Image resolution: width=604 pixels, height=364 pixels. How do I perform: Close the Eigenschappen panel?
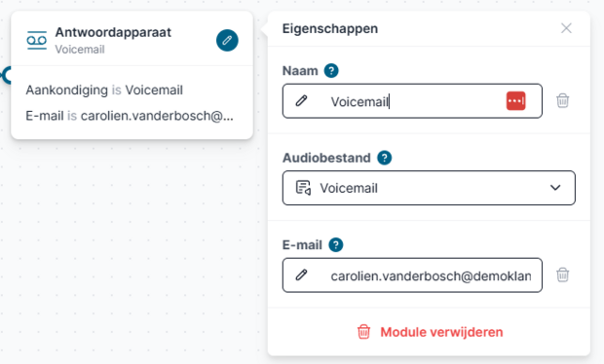566,28
